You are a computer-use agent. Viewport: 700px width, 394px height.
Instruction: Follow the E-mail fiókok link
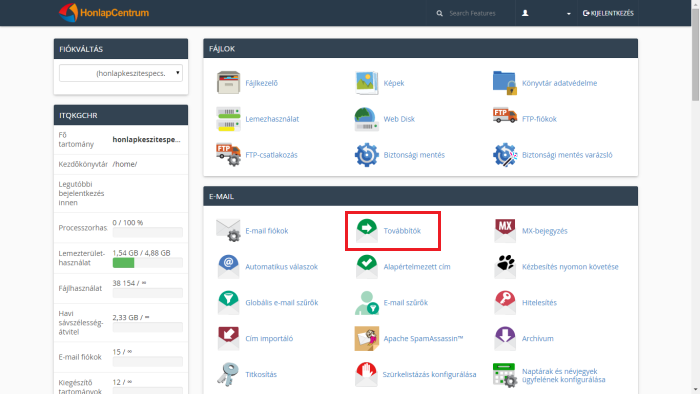(267, 231)
